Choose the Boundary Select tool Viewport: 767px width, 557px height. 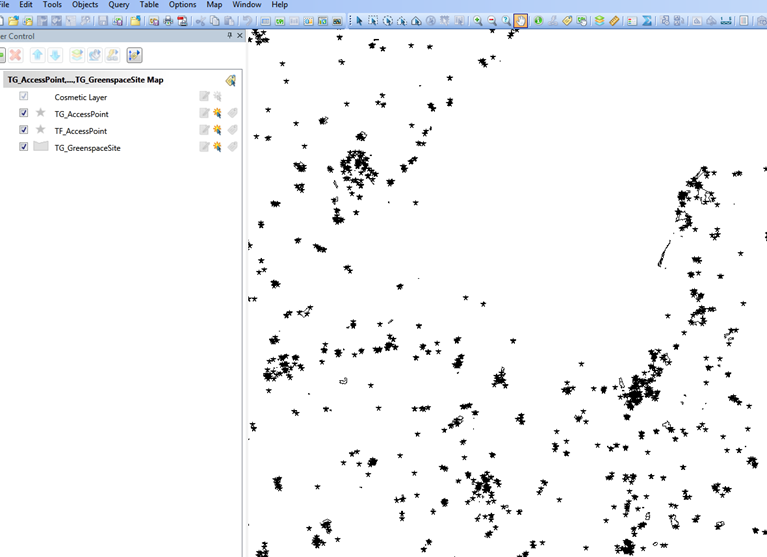tap(416, 21)
